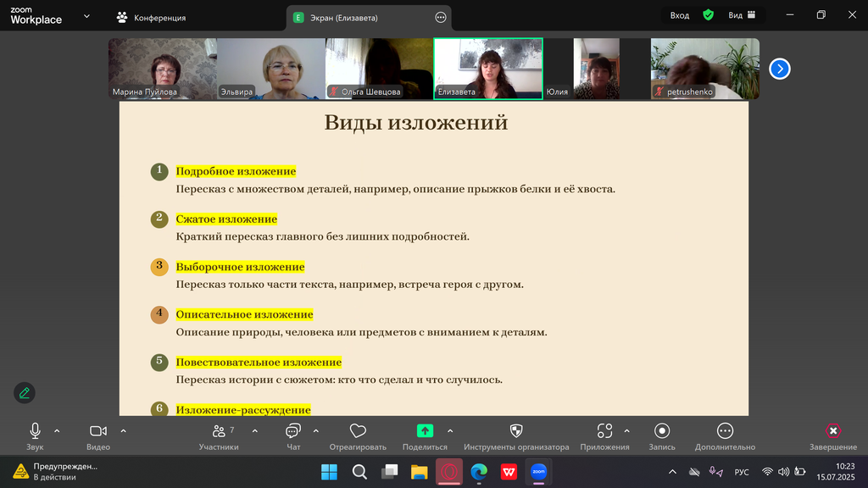868x488 pixels.
Task: Expand audio options arrow next to Звук
Action: [57, 430]
